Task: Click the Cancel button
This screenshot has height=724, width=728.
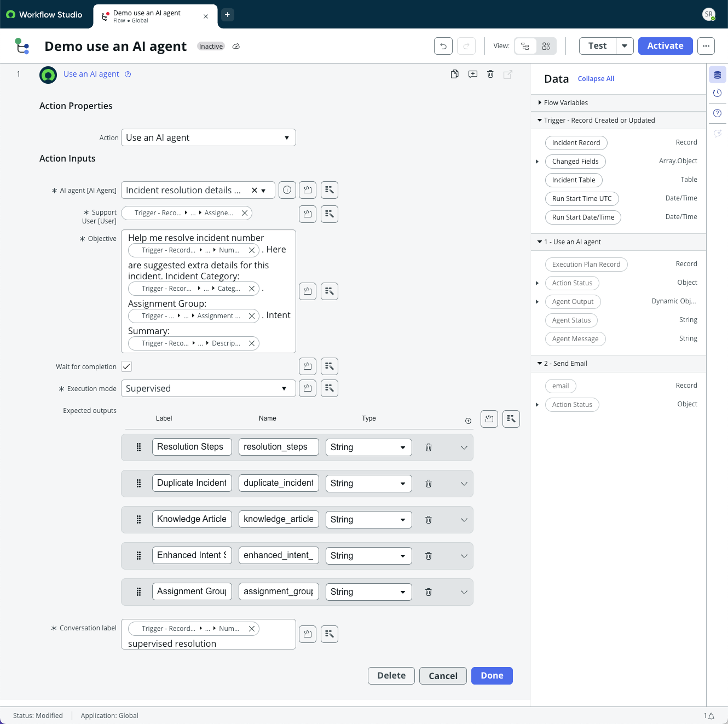Action: click(x=443, y=676)
